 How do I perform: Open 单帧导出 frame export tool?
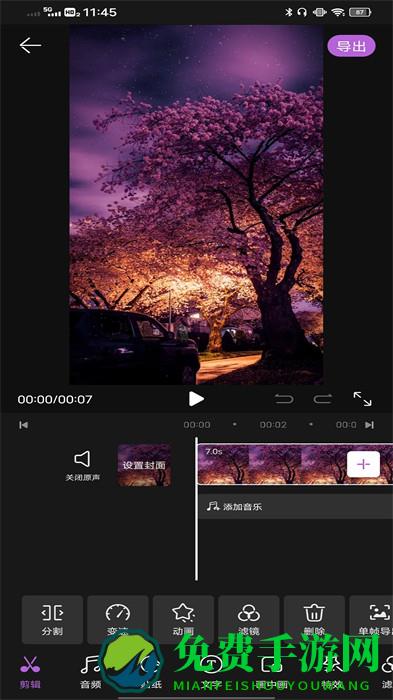click(x=371, y=619)
